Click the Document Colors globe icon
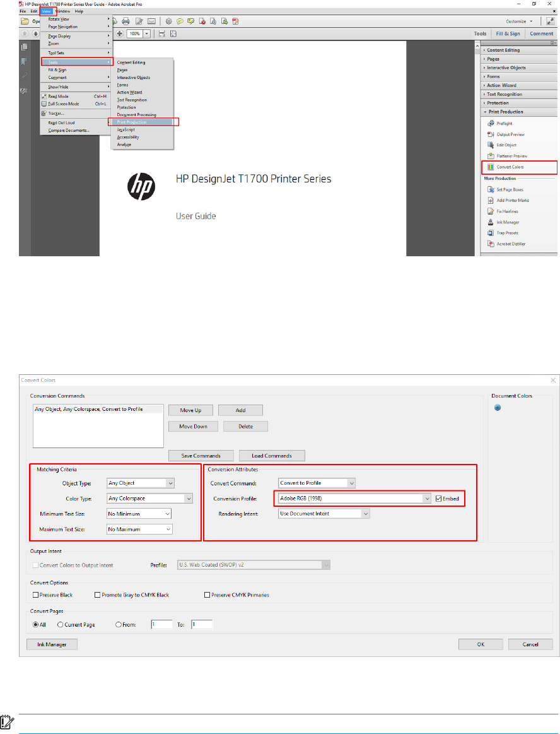The height and width of the screenshot is (734, 560). tap(498, 408)
